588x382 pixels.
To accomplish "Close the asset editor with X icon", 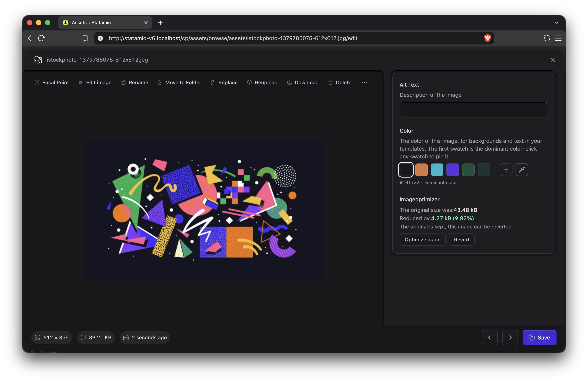I will (553, 60).
